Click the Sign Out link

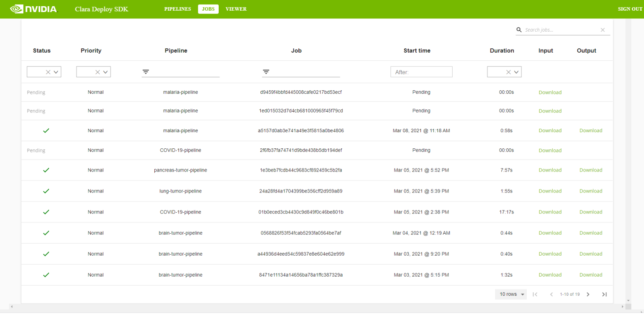coord(630,9)
